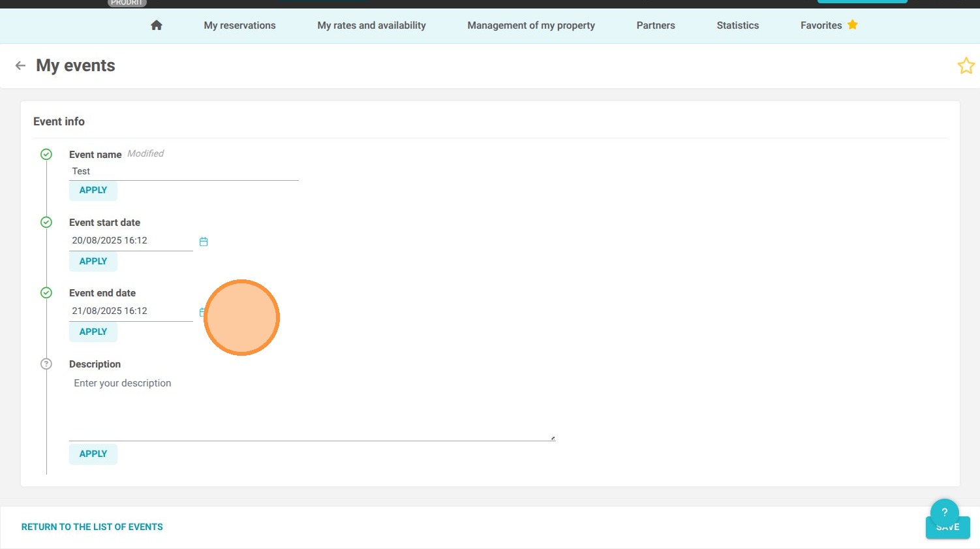Click the question mark icon beside Description
980x549 pixels.
point(46,364)
